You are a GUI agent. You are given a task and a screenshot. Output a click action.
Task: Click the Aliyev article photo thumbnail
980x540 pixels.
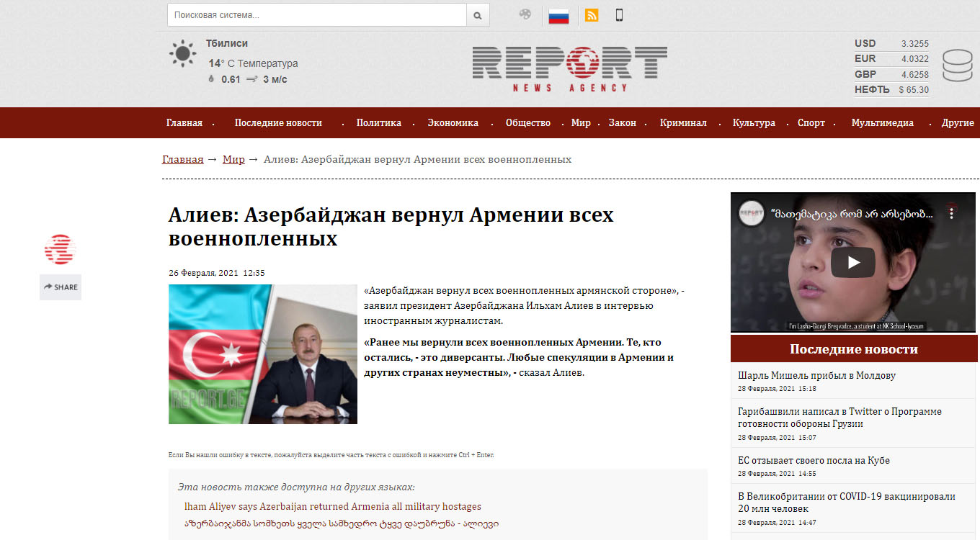point(263,354)
